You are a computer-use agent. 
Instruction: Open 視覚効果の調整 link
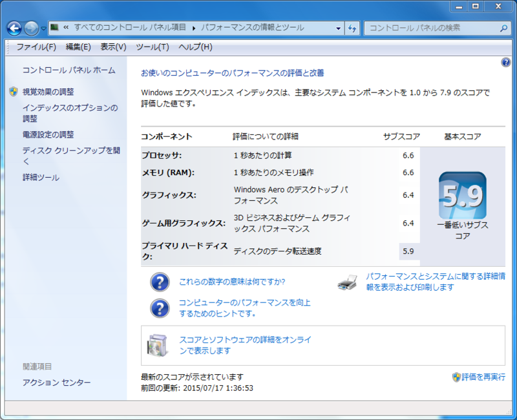click(48, 92)
